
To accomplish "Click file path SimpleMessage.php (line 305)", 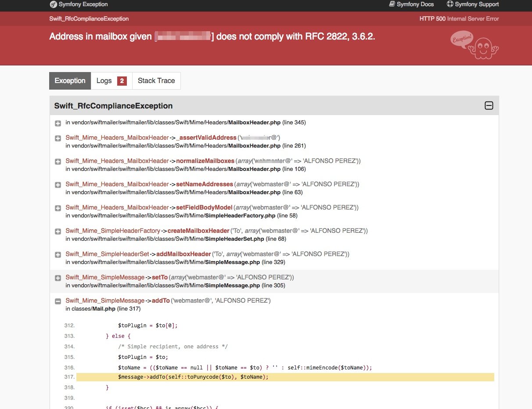I will [x=175, y=286].
